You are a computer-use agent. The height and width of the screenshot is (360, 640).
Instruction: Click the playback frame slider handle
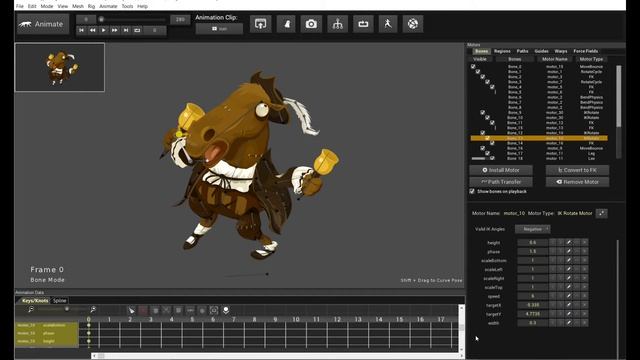(x=101, y=19)
